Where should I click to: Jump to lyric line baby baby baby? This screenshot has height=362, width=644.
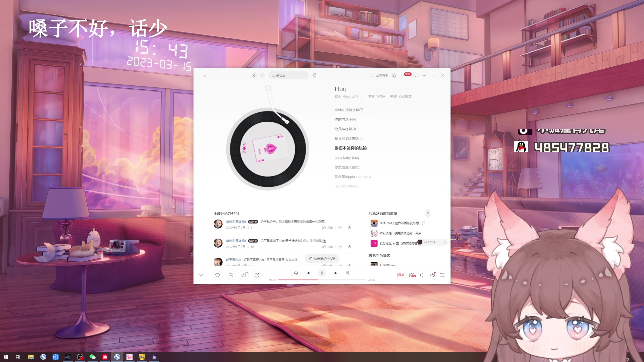coord(347,158)
